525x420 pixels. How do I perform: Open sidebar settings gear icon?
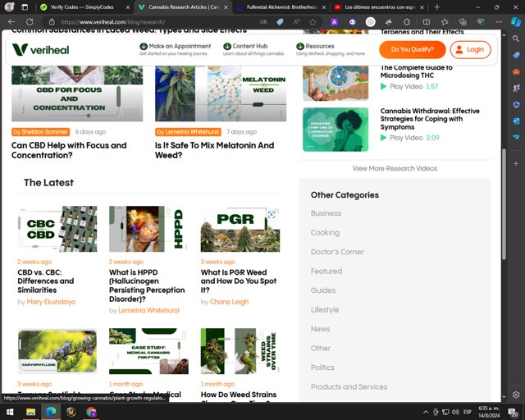point(516,395)
